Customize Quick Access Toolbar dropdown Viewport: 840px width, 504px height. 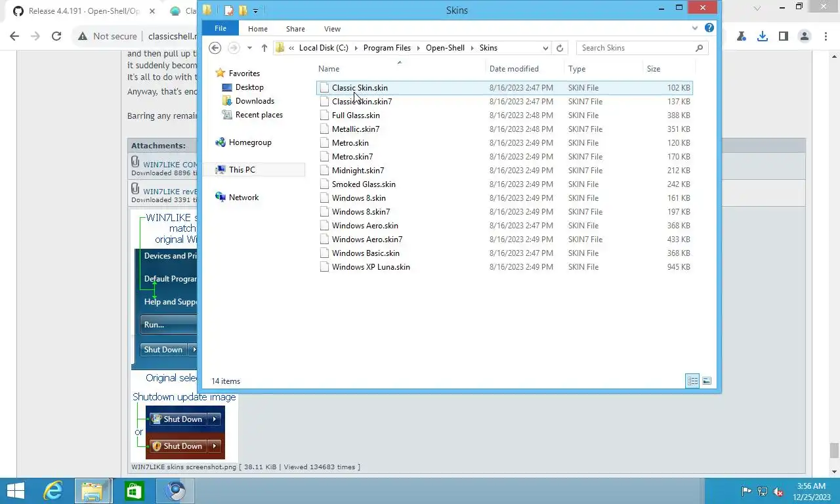(x=256, y=10)
